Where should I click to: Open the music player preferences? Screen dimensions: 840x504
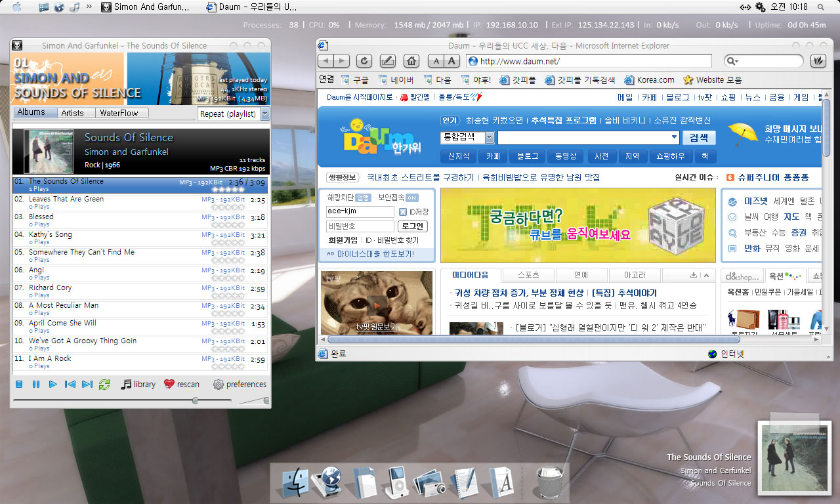click(240, 384)
